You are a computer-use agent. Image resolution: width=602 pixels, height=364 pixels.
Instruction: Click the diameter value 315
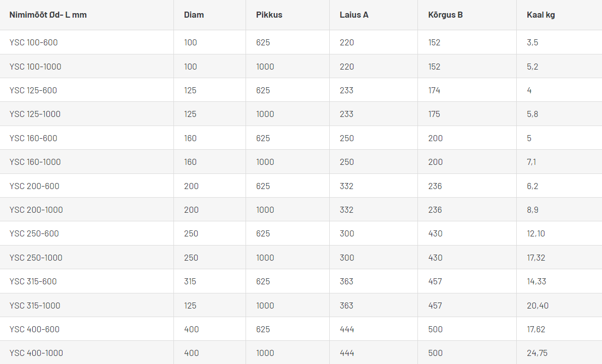(190, 281)
